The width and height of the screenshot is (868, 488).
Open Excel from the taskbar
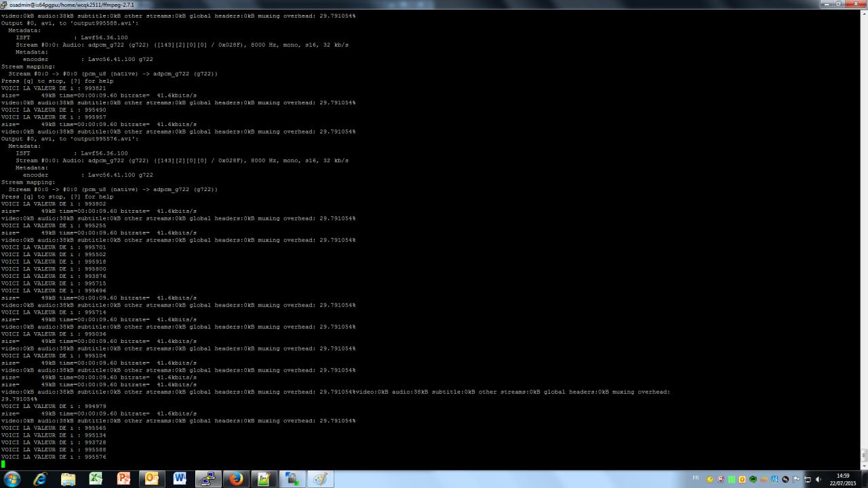[96, 479]
